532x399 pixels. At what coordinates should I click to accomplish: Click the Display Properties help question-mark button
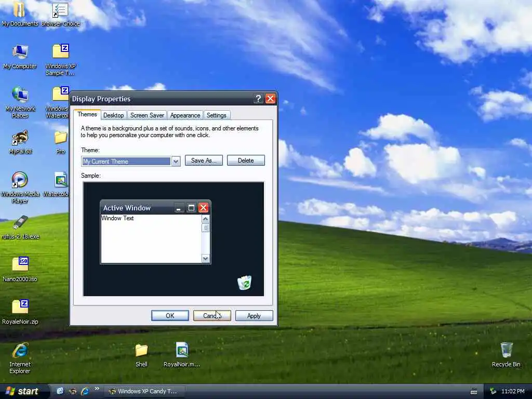coord(258,99)
